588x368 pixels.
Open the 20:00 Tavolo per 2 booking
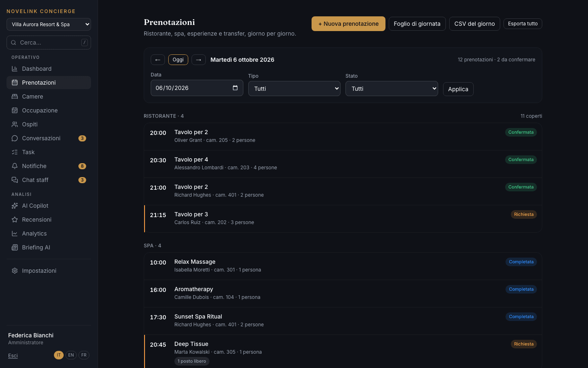click(x=343, y=137)
